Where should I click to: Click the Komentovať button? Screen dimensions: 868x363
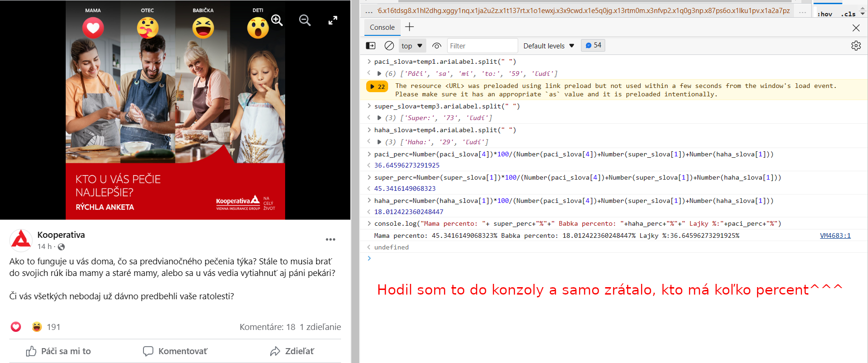pyautogui.click(x=175, y=351)
